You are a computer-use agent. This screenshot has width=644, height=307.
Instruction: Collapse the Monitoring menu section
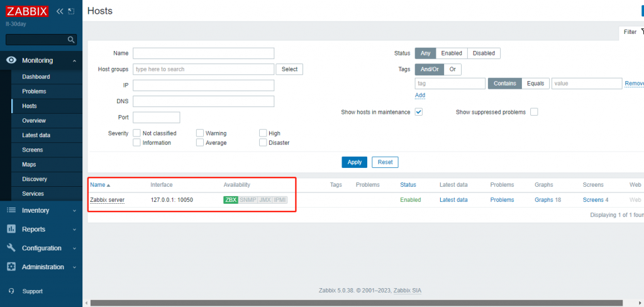(x=74, y=61)
